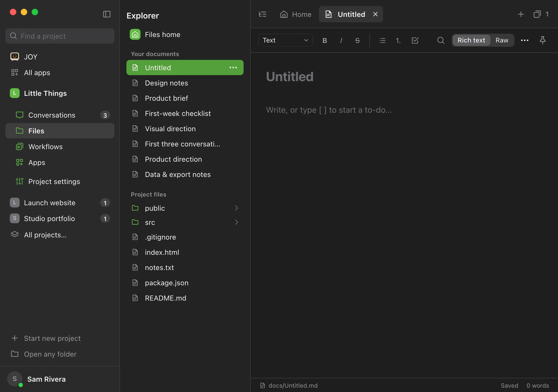The image size is (558, 392).
Task: Click the Files home green icon
Action: click(x=135, y=35)
